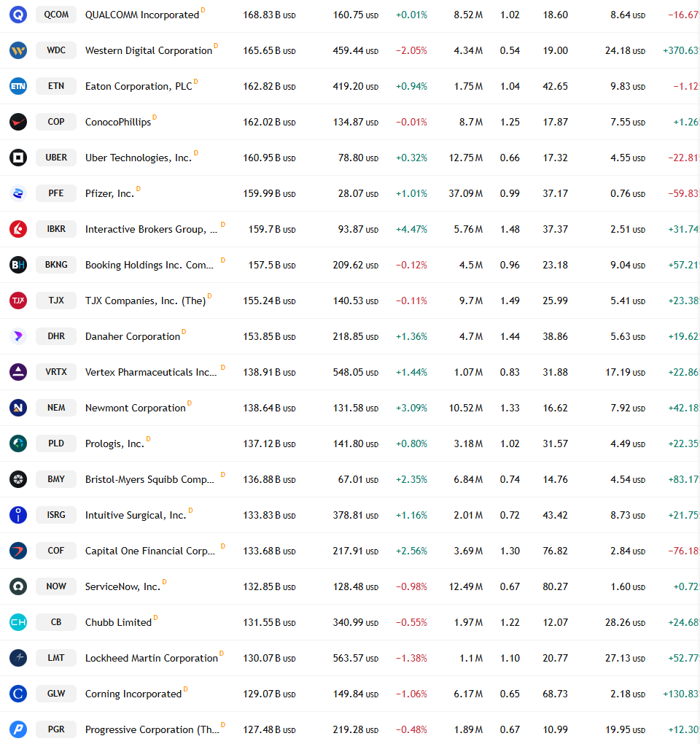Click the 459.44 USD price value
The width and height of the screenshot is (700, 744).
coord(355,51)
